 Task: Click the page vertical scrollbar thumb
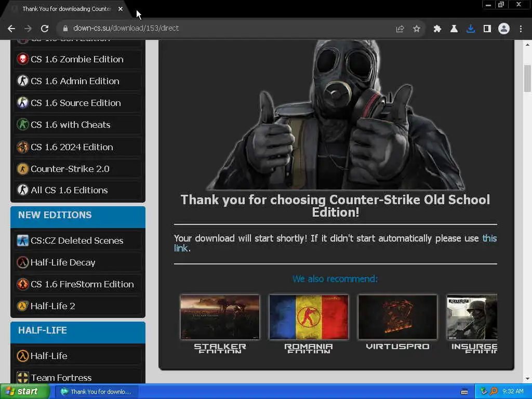(527, 78)
